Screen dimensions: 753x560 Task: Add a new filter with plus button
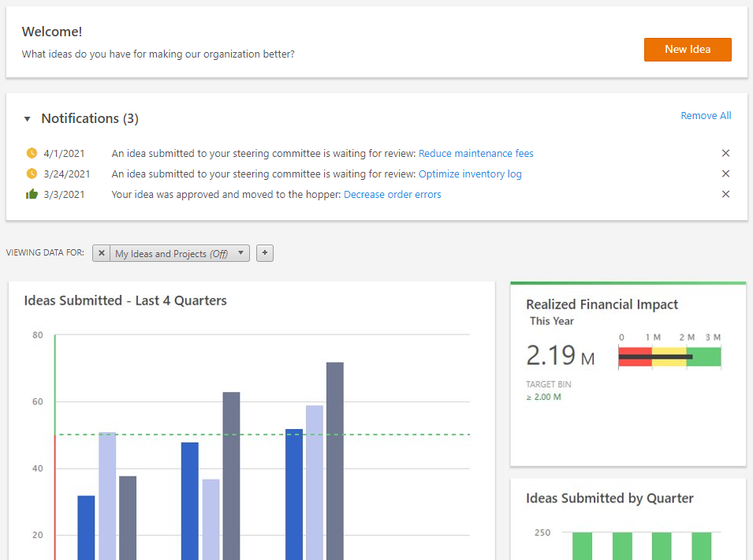tap(265, 253)
